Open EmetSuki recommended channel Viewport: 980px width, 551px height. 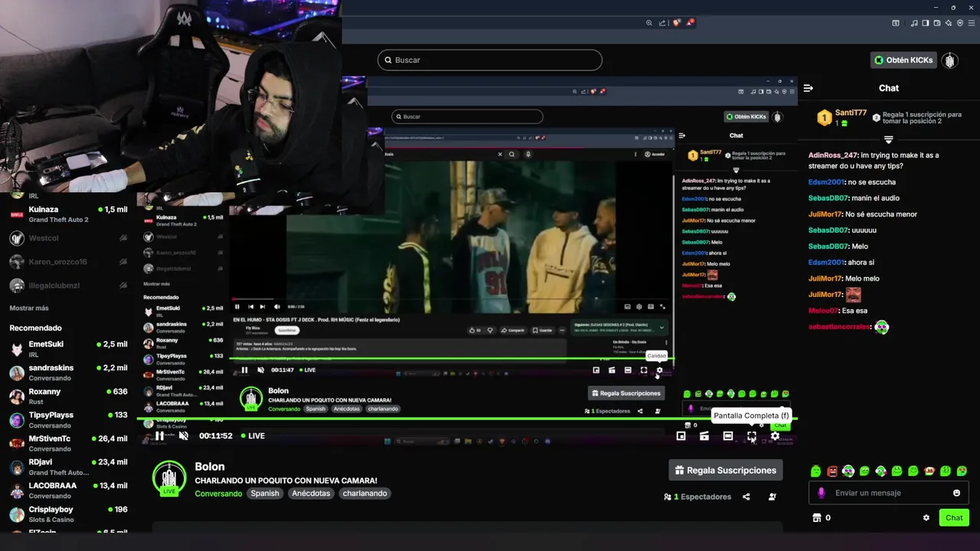(69, 349)
